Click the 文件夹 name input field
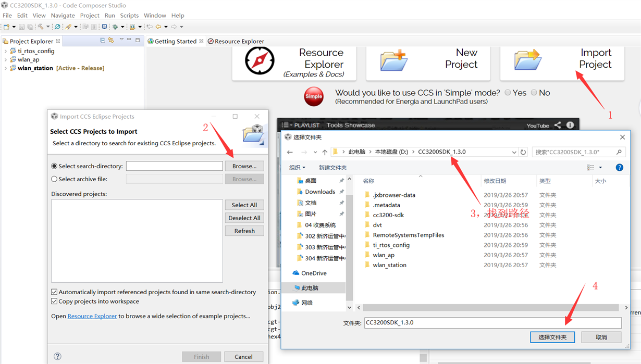Image resolution: width=641 pixels, height=364 pixels. pyautogui.click(x=492, y=323)
